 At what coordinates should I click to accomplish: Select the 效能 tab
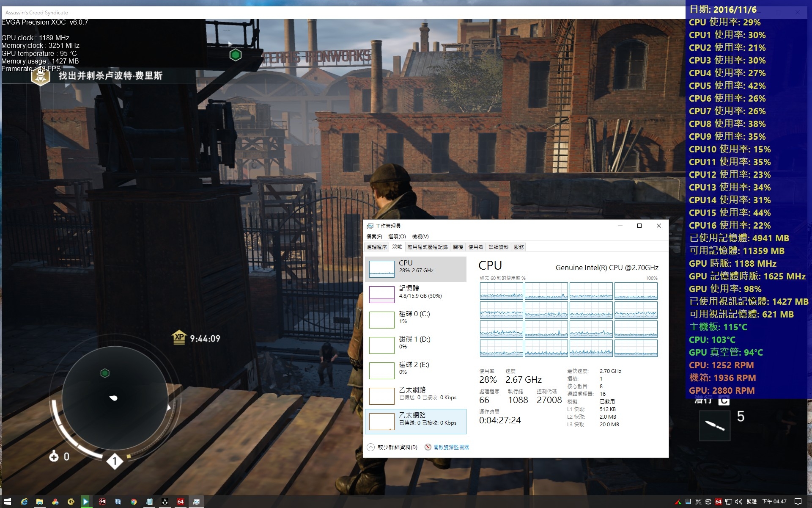[x=397, y=246]
